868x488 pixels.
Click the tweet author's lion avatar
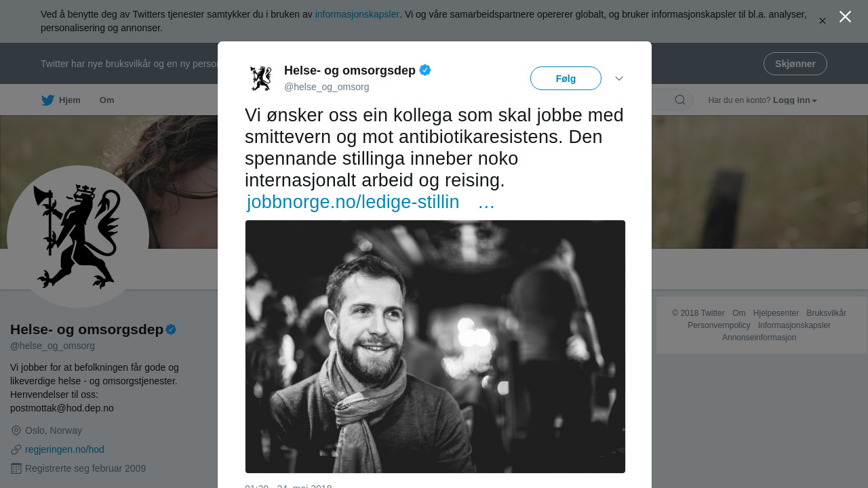pos(260,79)
